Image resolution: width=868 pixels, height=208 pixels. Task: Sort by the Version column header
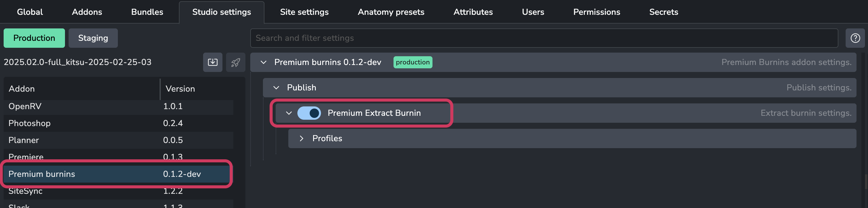(202, 89)
